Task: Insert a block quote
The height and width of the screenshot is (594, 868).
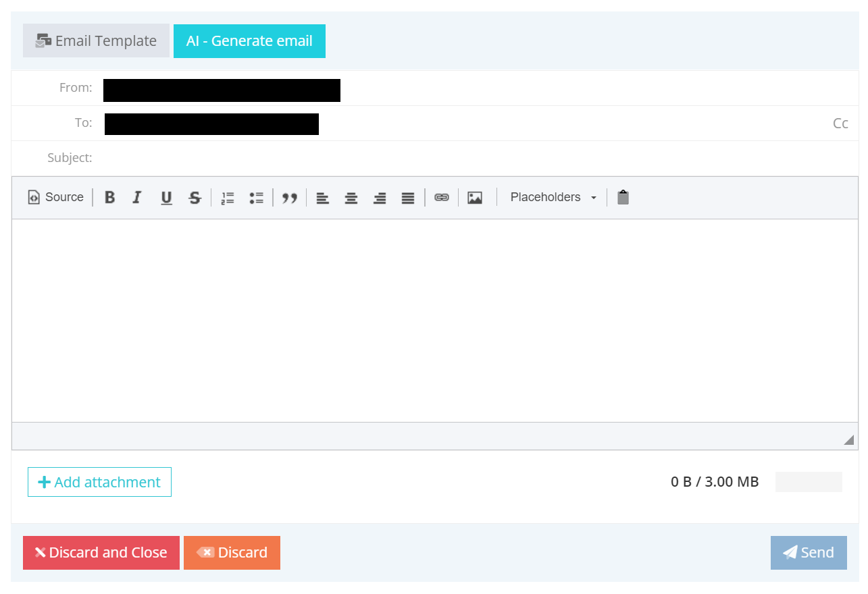Action: click(290, 197)
